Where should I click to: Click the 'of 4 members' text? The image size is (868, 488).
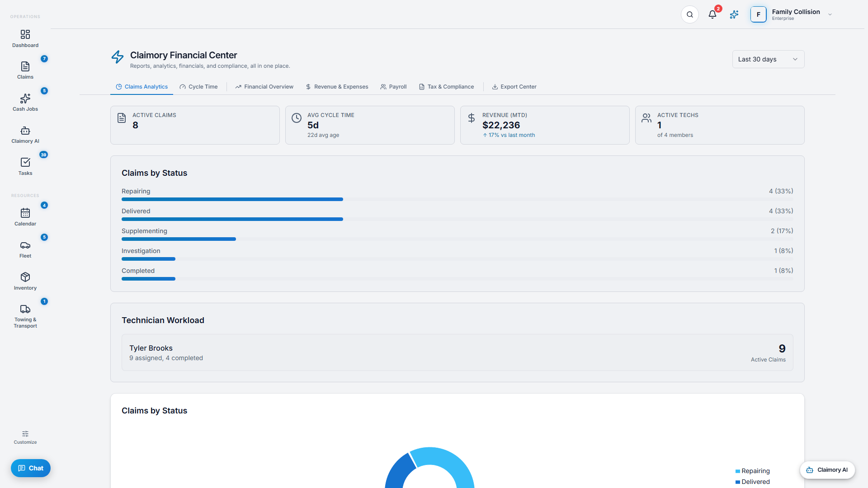tap(675, 135)
